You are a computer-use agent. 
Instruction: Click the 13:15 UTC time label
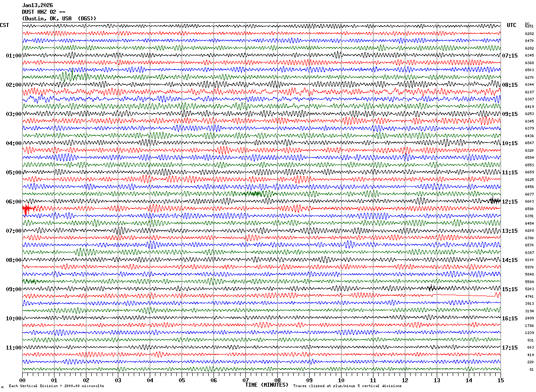(x=510, y=231)
